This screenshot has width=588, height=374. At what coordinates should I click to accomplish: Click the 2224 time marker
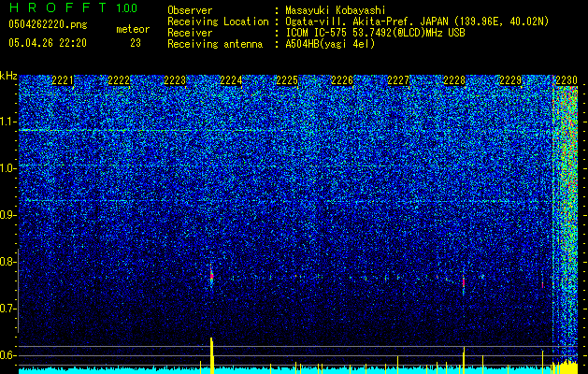coord(231,80)
